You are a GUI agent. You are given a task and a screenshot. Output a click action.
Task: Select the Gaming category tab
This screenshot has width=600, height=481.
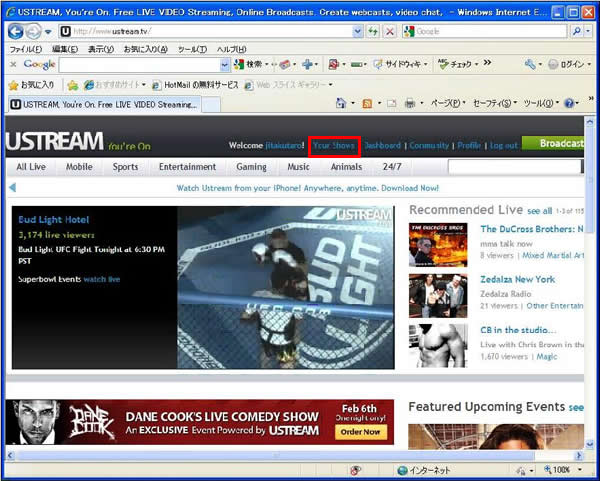point(251,167)
